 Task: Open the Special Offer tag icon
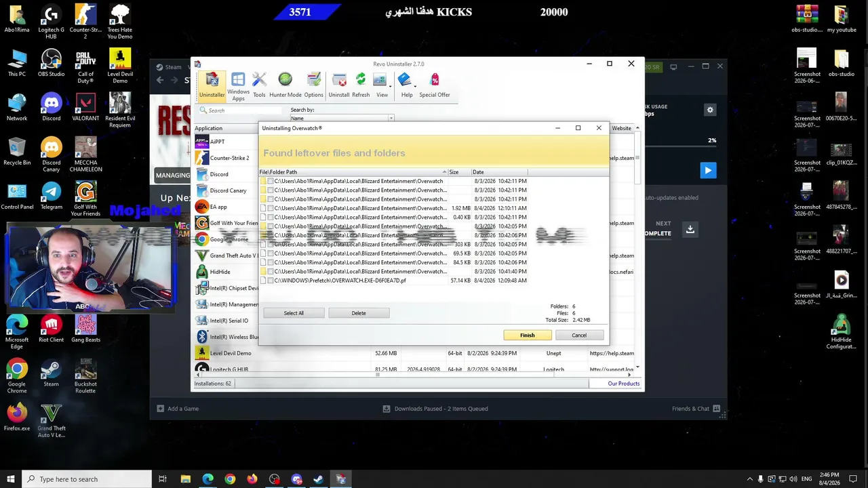click(435, 85)
